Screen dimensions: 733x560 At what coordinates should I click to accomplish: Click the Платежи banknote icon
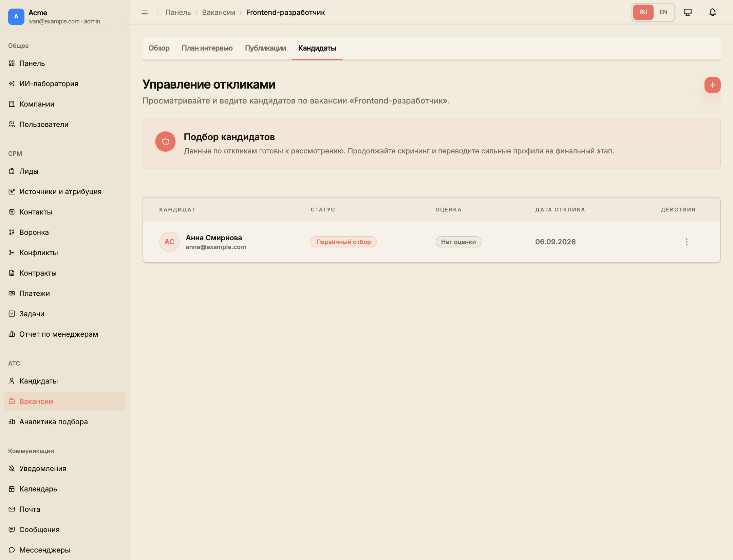coord(12,293)
